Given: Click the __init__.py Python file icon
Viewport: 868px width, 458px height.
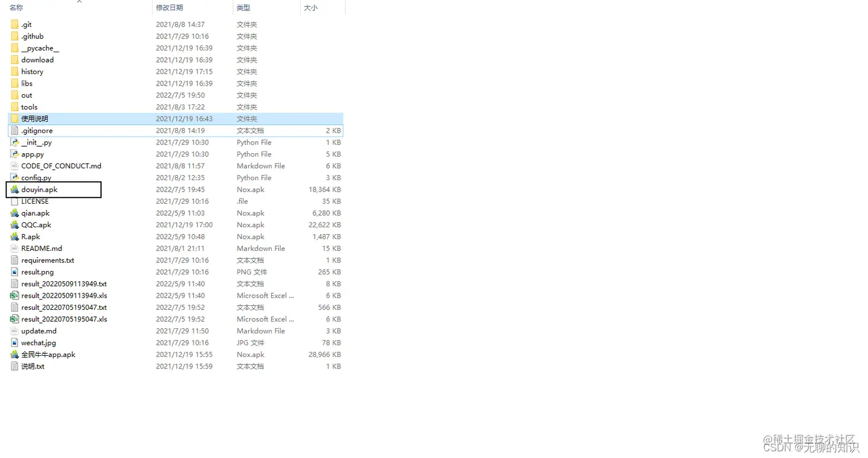Looking at the screenshot, I should click(15, 142).
